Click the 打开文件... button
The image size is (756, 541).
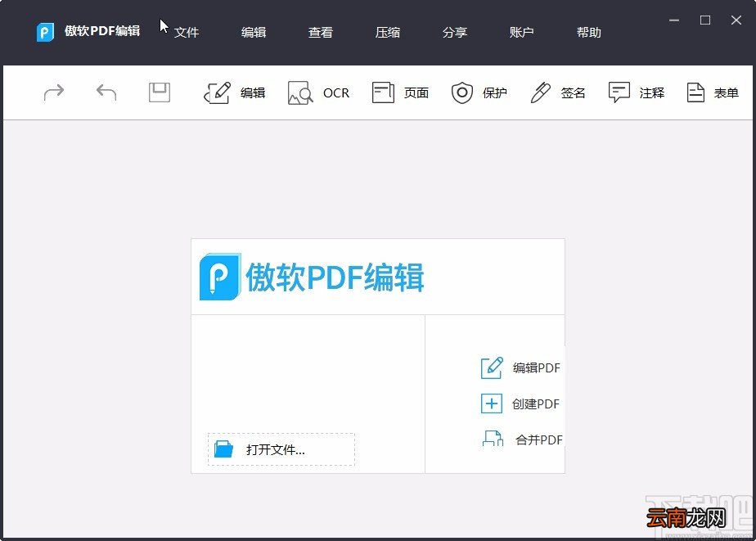click(x=281, y=449)
